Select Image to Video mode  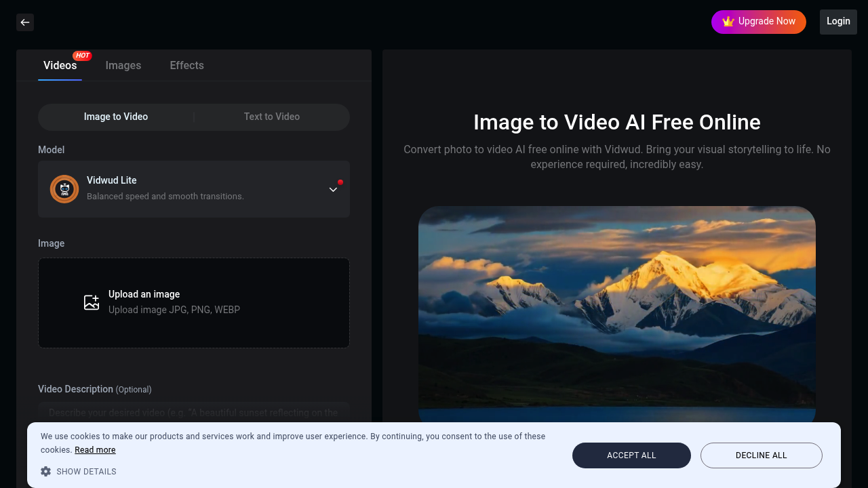(115, 117)
